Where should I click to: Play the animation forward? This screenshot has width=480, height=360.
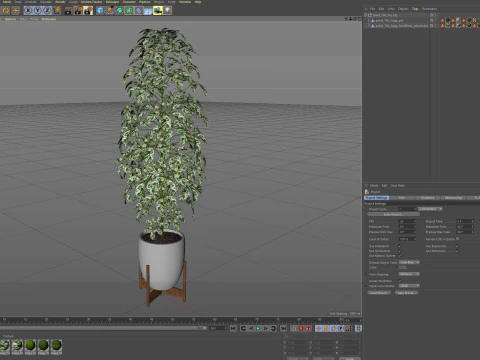pos(258,328)
